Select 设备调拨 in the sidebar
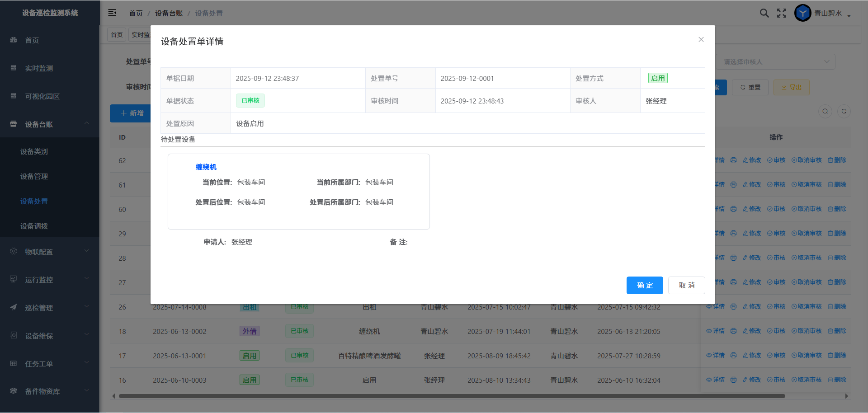The image size is (868, 413). pos(34,226)
